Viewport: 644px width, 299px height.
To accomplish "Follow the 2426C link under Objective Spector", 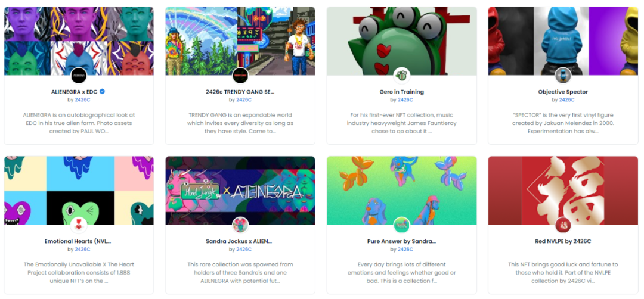I will (x=567, y=99).
